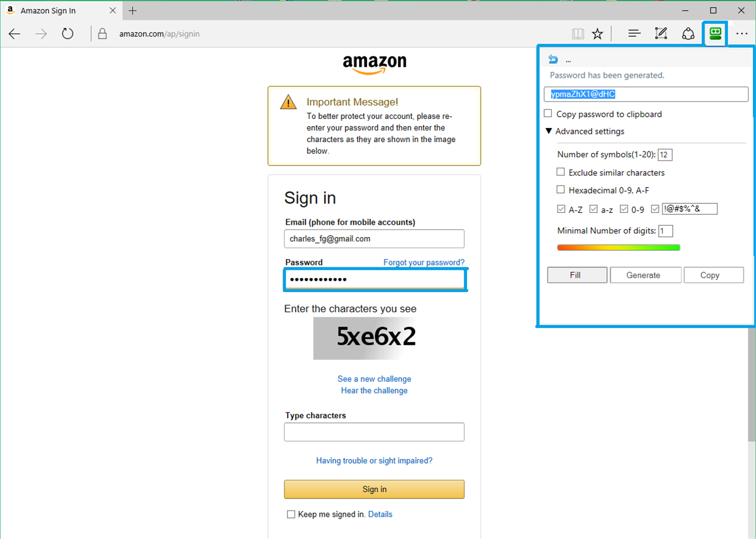The image size is (756, 539).
Task: Go back using the browser back arrow
Action: (x=15, y=34)
